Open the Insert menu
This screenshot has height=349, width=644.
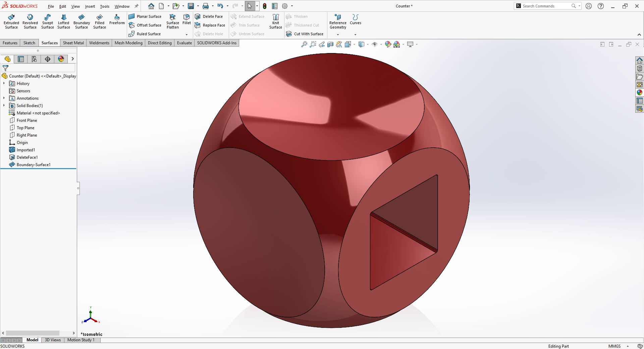tap(90, 6)
